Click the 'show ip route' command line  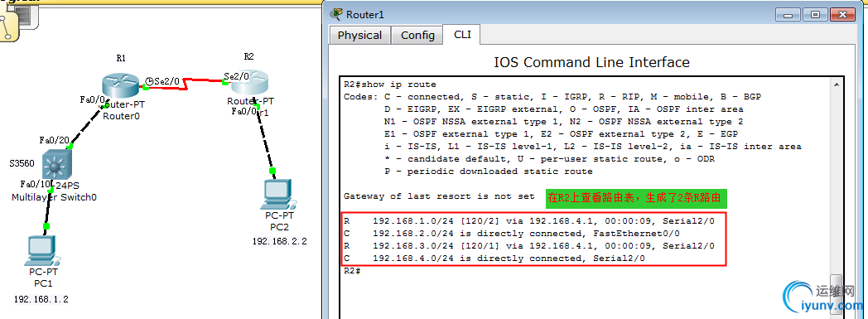[390, 85]
